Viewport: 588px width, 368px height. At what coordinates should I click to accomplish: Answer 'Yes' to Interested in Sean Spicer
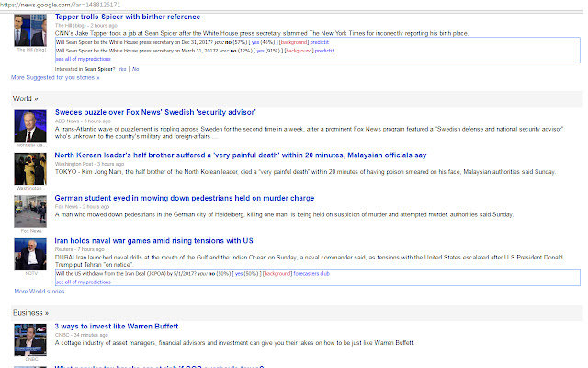(x=122, y=69)
